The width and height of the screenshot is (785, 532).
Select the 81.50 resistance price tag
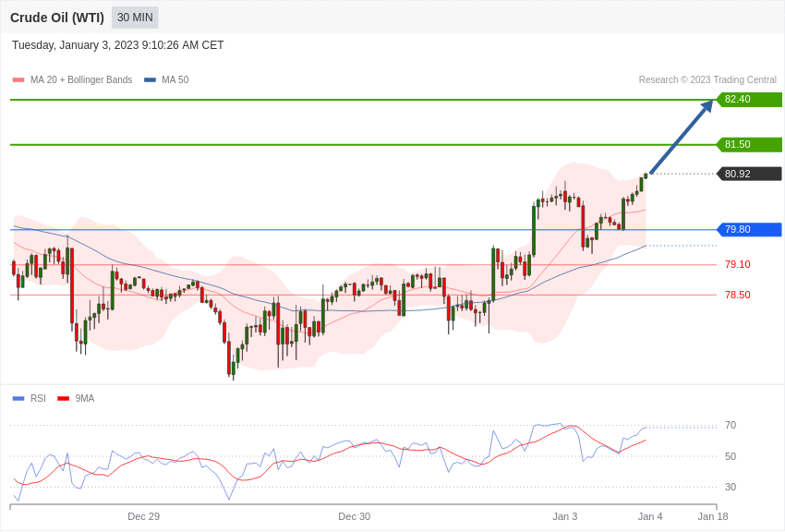(749, 145)
